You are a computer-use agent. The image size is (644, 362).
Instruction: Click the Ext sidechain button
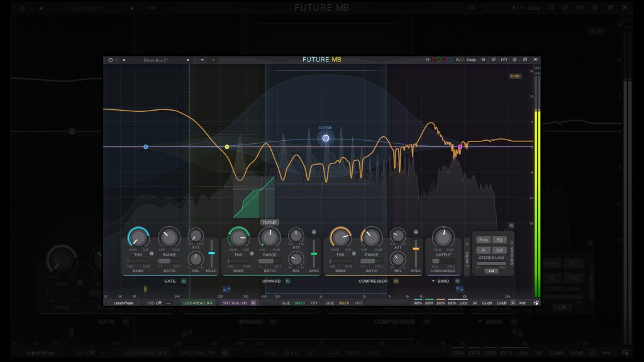coord(500,250)
